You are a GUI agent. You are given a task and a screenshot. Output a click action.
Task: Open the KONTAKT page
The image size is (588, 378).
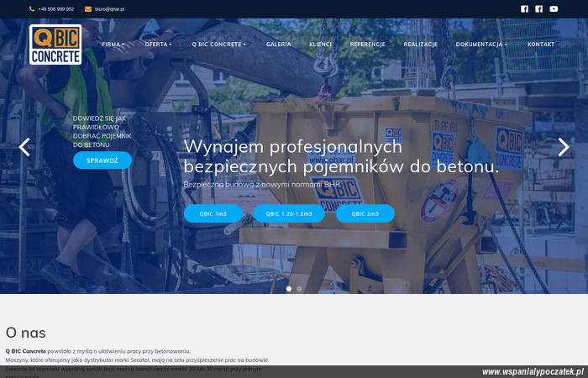coord(541,45)
